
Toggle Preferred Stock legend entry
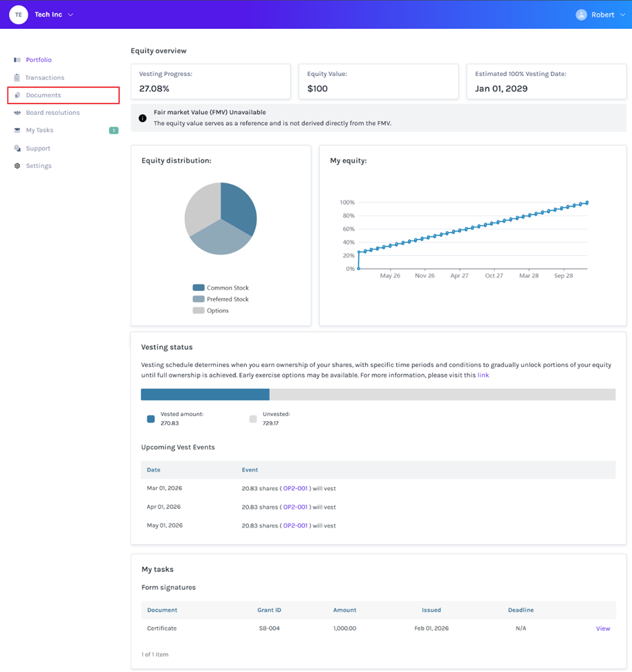point(221,299)
